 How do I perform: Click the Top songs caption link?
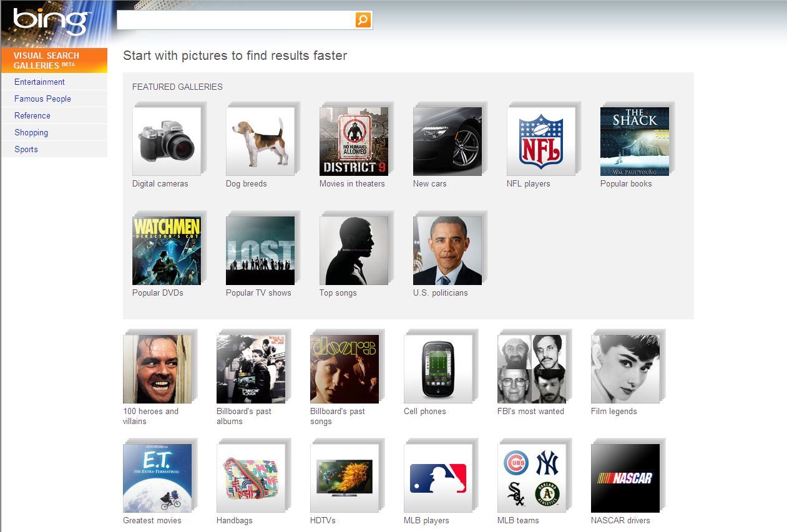click(338, 293)
